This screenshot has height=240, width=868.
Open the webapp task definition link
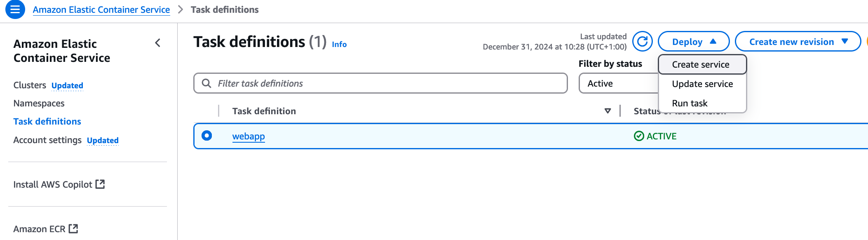coord(249,136)
